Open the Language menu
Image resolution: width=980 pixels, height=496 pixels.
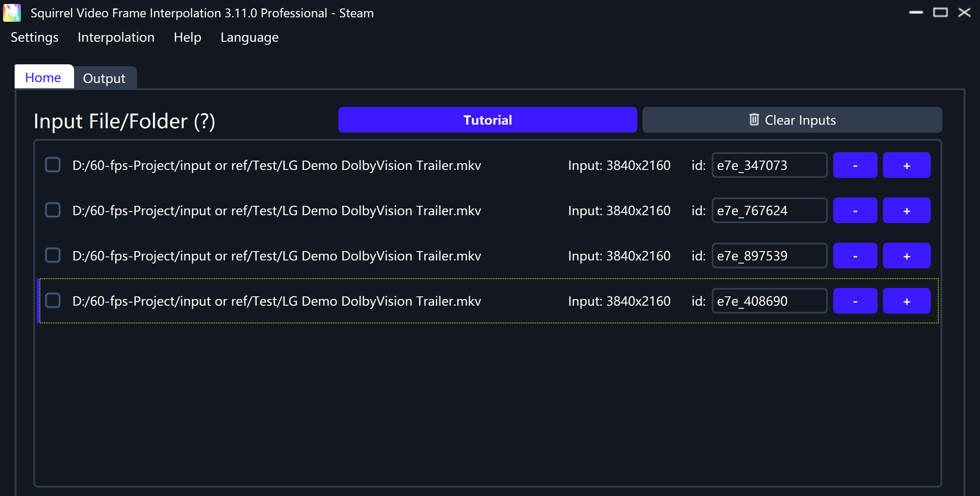click(x=249, y=37)
